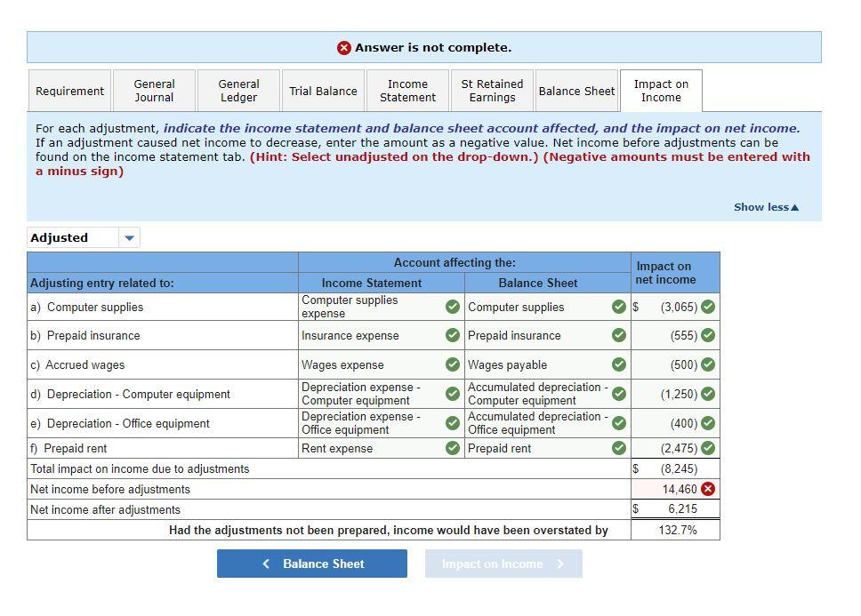The width and height of the screenshot is (861, 616).
Task: Open the Adjusted dropdown arrow
Action: coord(129,238)
